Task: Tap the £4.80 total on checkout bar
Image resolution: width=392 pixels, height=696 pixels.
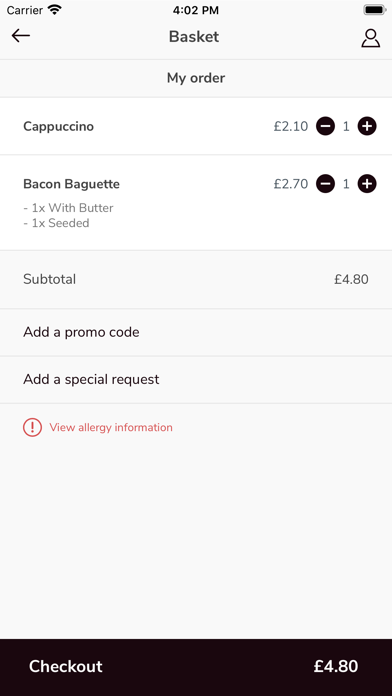Action: (x=336, y=666)
